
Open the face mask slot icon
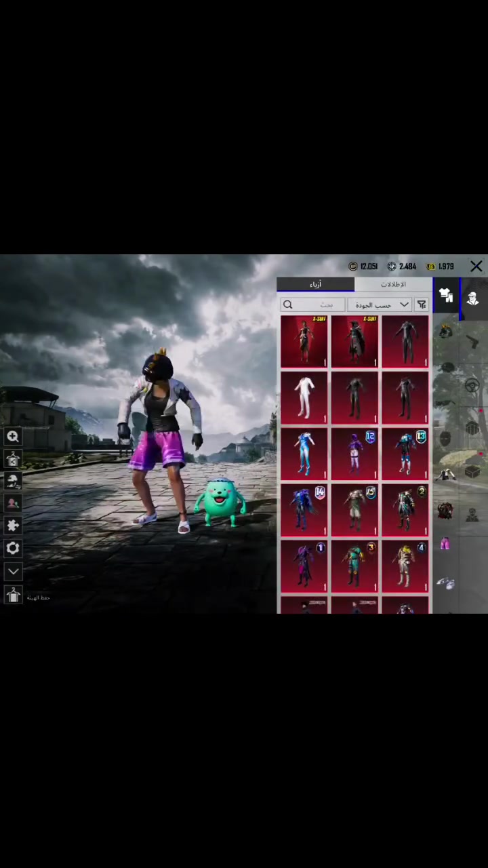(x=445, y=439)
